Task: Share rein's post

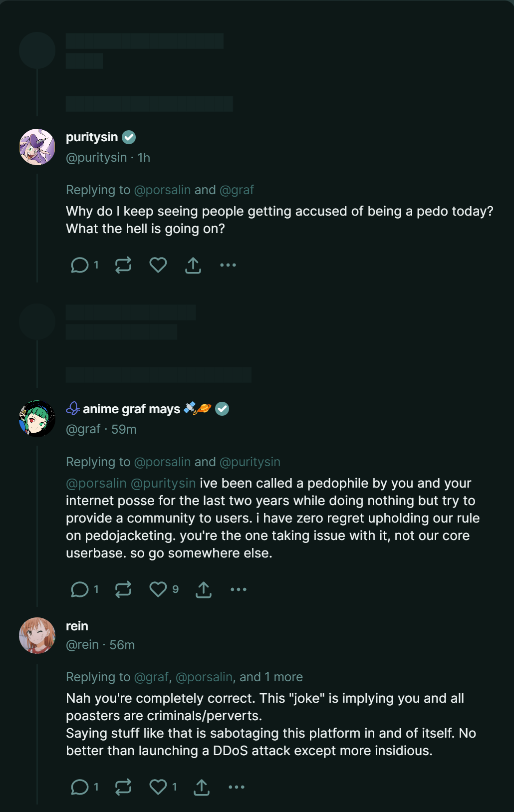Action: coord(202,787)
